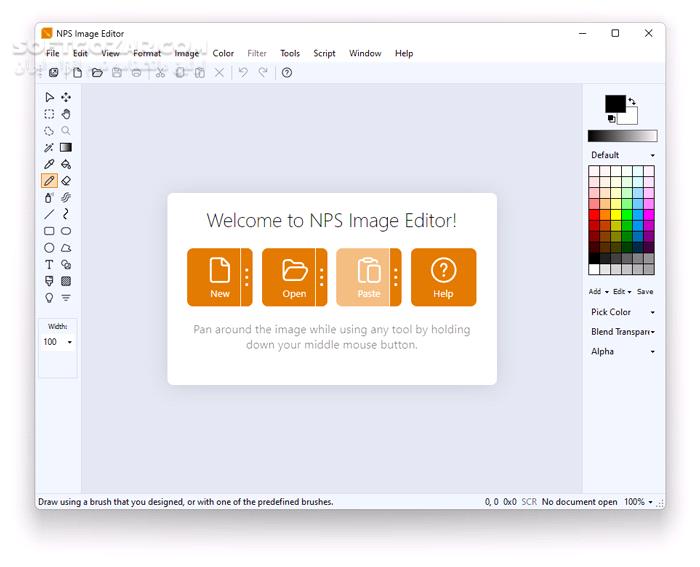The height and width of the screenshot is (567, 700).
Task: Swap foreground and background colors
Action: click(632, 100)
